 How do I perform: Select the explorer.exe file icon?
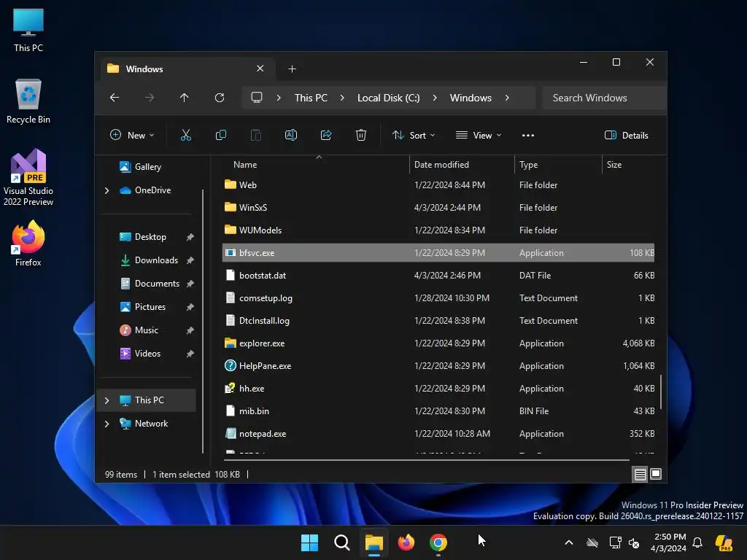pyautogui.click(x=231, y=343)
